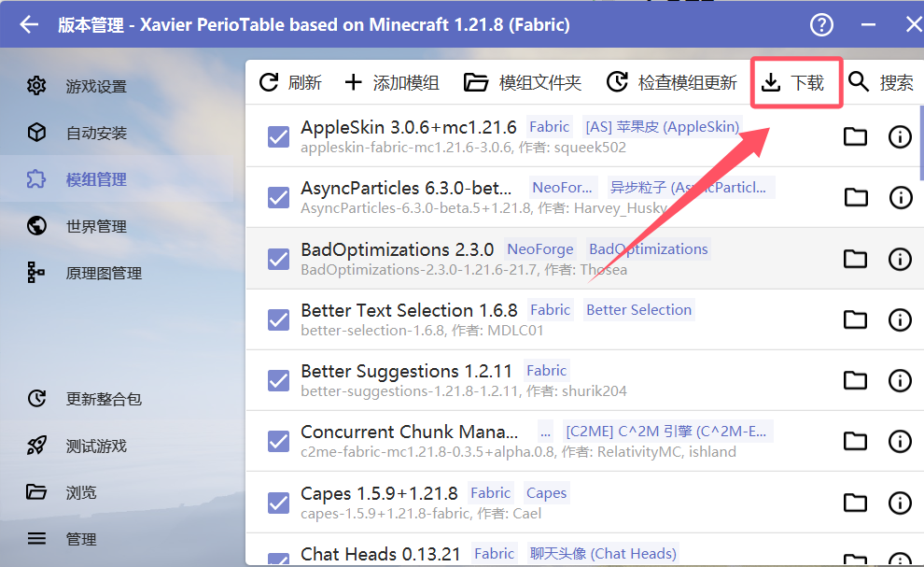Click the [AS] 苹果皮 (AppleSkin) tag
Viewport: 924px width, 567px height.
click(662, 127)
